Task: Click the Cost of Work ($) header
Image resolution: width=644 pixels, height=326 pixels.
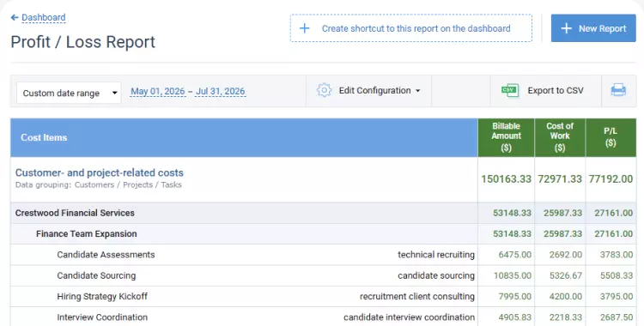Action: click(x=560, y=137)
